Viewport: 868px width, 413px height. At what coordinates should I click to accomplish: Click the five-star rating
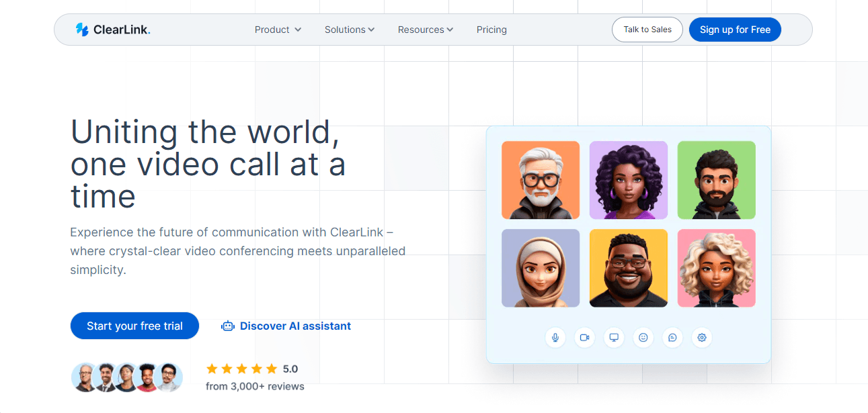[x=241, y=369]
